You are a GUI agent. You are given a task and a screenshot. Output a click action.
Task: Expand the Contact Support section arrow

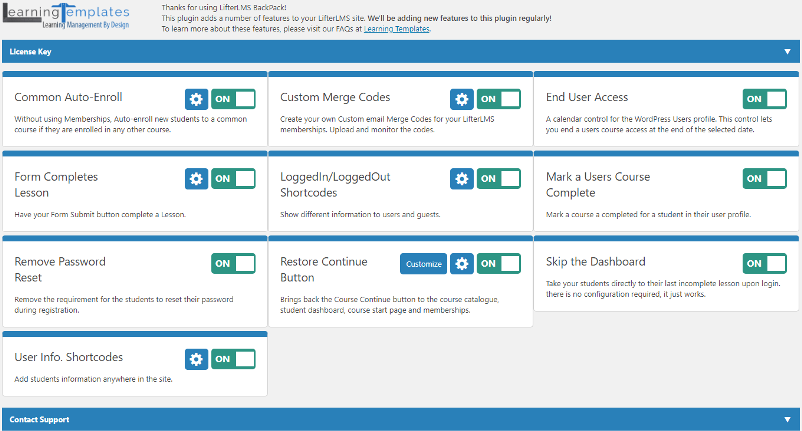[x=787, y=420]
